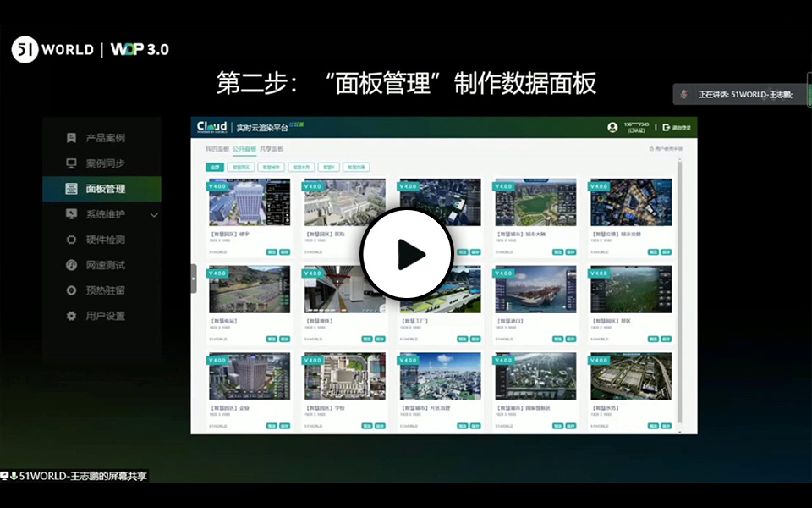The height and width of the screenshot is (508, 812).
Task: Select the 全部 filter chip
Action: [215, 167]
